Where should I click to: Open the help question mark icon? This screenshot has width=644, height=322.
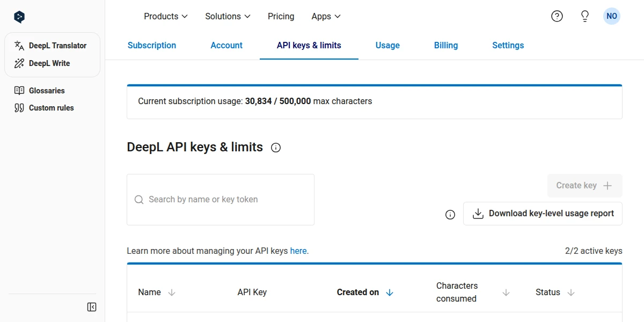click(557, 16)
